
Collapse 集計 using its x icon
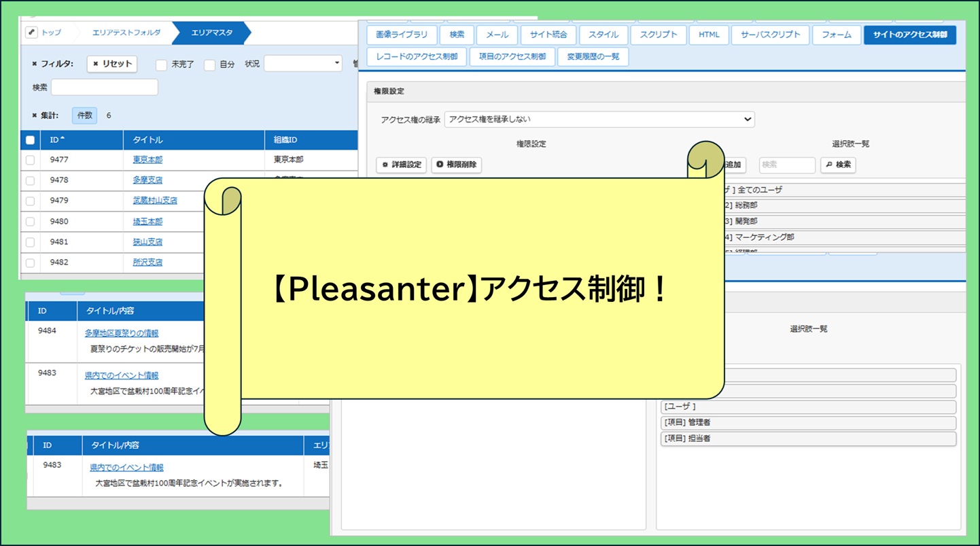coord(35,116)
